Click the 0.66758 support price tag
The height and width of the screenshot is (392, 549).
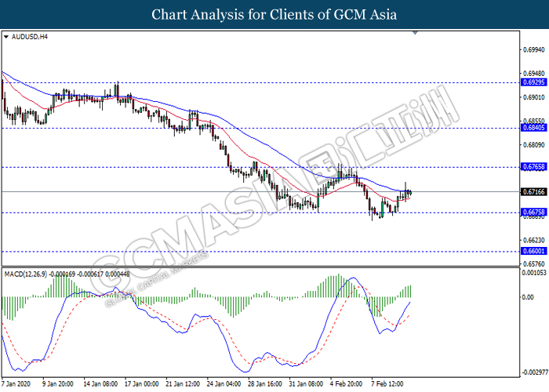point(533,212)
